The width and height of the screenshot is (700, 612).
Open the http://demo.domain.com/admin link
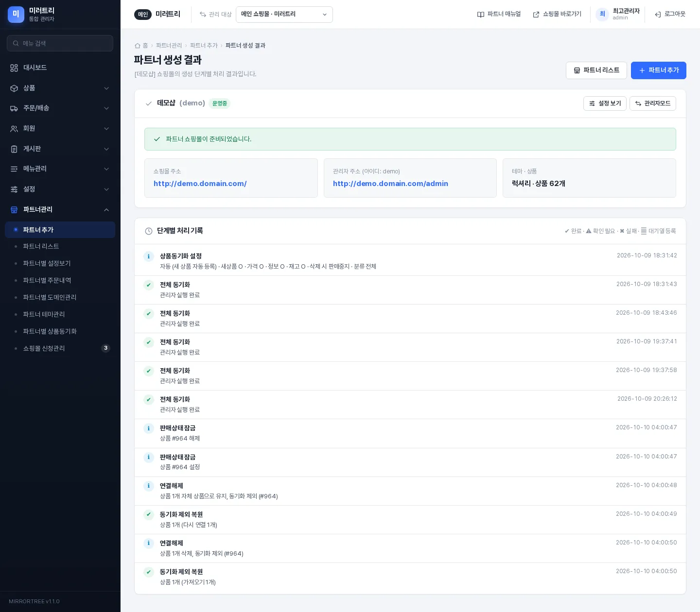[x=390, y=184]
